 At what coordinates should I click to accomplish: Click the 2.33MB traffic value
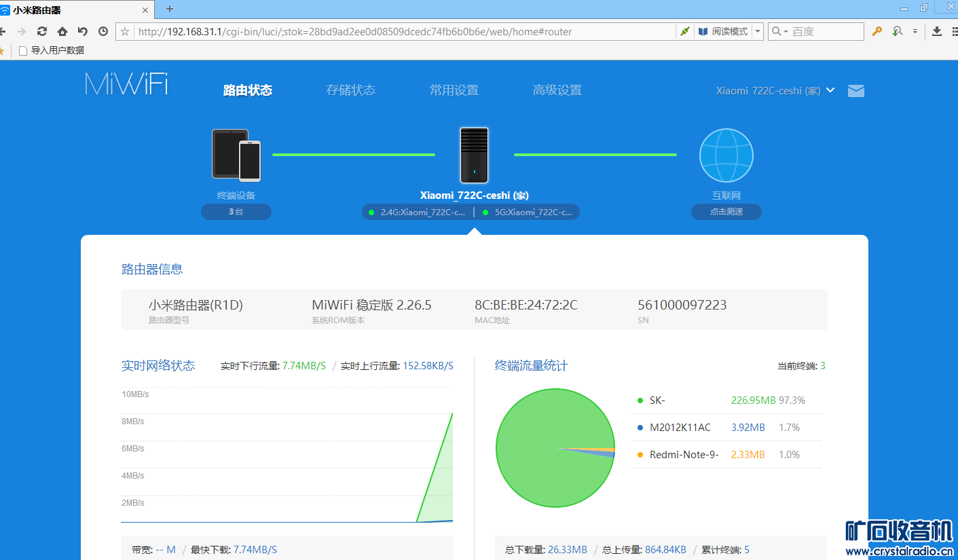click(x=748, y=455)
